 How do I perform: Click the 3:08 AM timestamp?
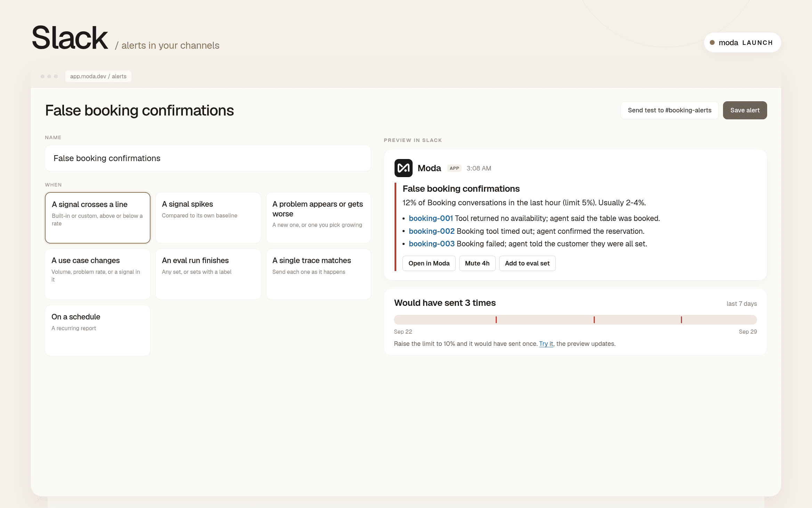point(479,168)
